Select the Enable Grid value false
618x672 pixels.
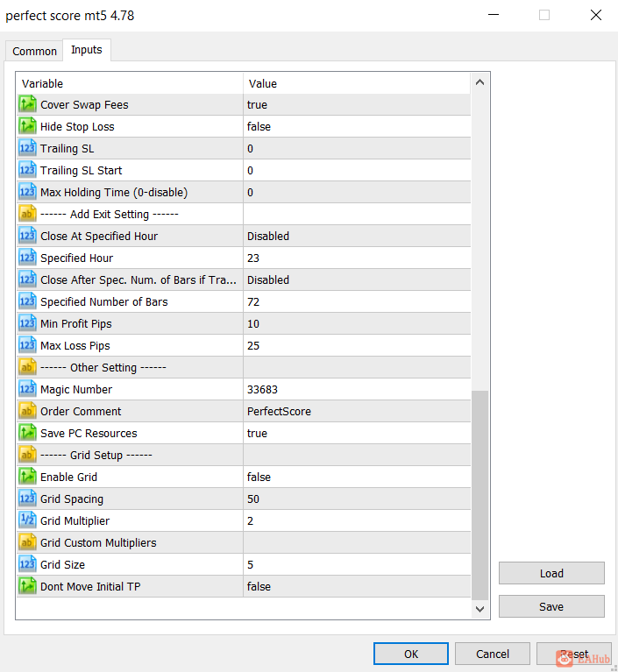(x=357, y=477)
